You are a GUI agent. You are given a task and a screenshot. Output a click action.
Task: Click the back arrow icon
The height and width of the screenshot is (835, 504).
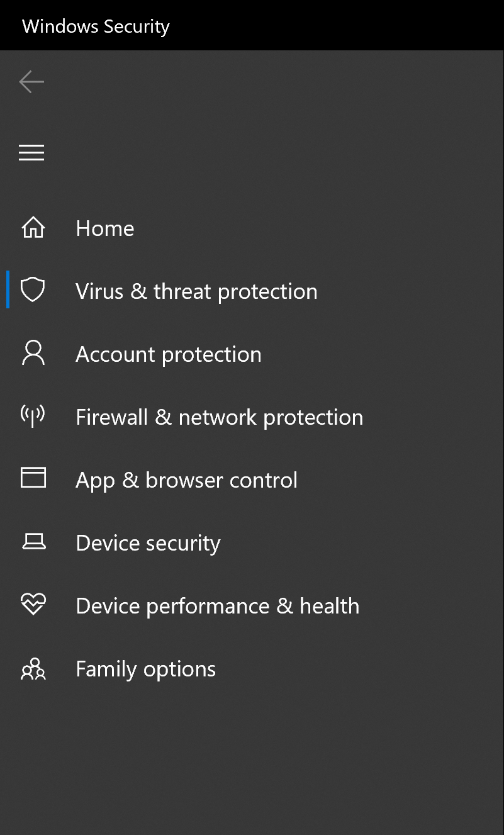31,82
